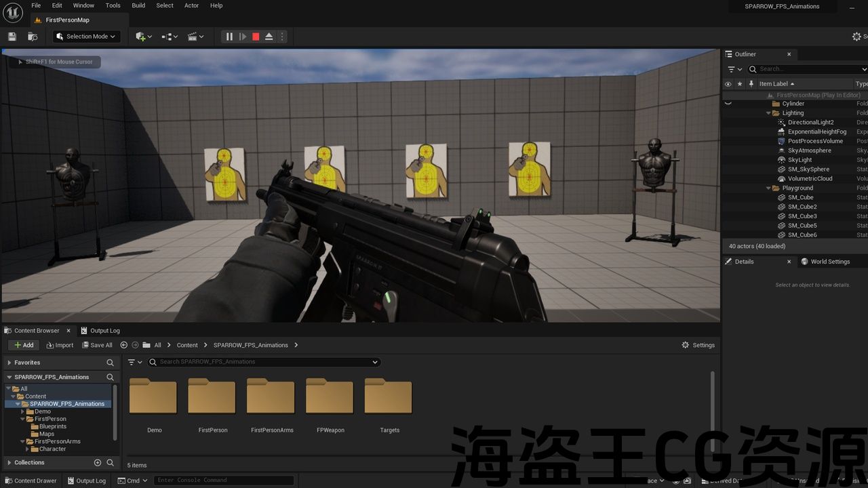Go back in Content Browser history

124,345
